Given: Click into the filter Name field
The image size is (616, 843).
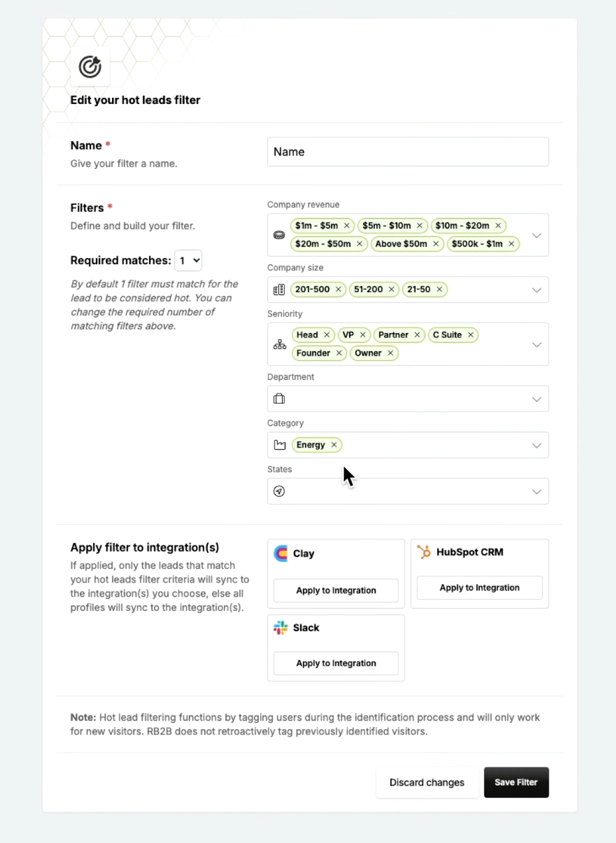Looking at the screenshot, I should (408, 152).
